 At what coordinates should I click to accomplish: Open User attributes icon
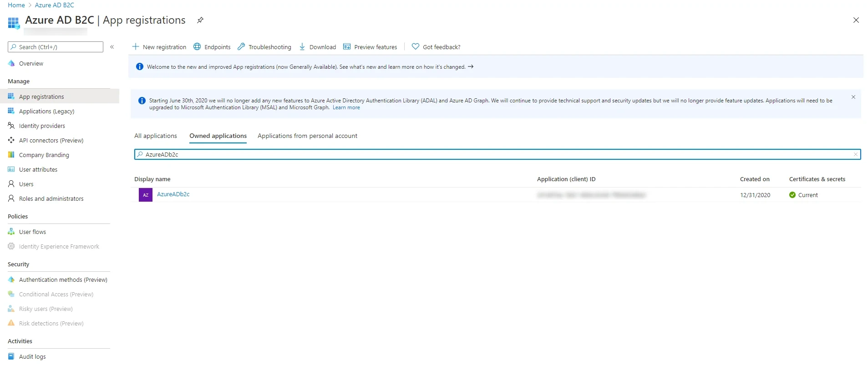(x=11, y=169)
